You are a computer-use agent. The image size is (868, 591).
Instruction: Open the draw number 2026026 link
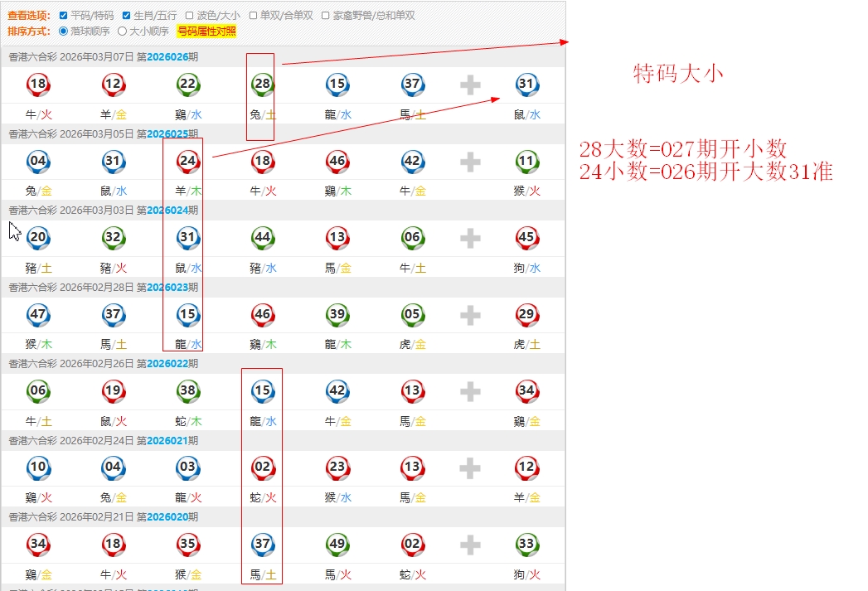167,57
